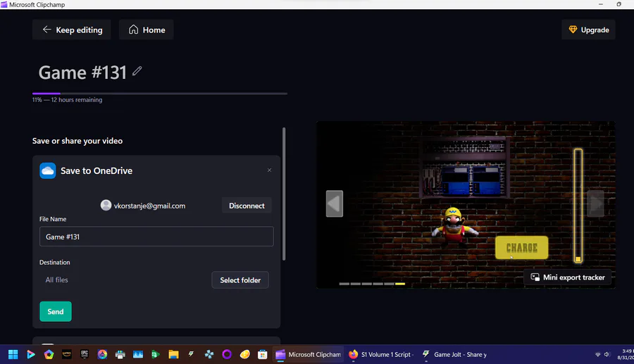
Task: Go back with Keep editing
Action: coord(72,30)
